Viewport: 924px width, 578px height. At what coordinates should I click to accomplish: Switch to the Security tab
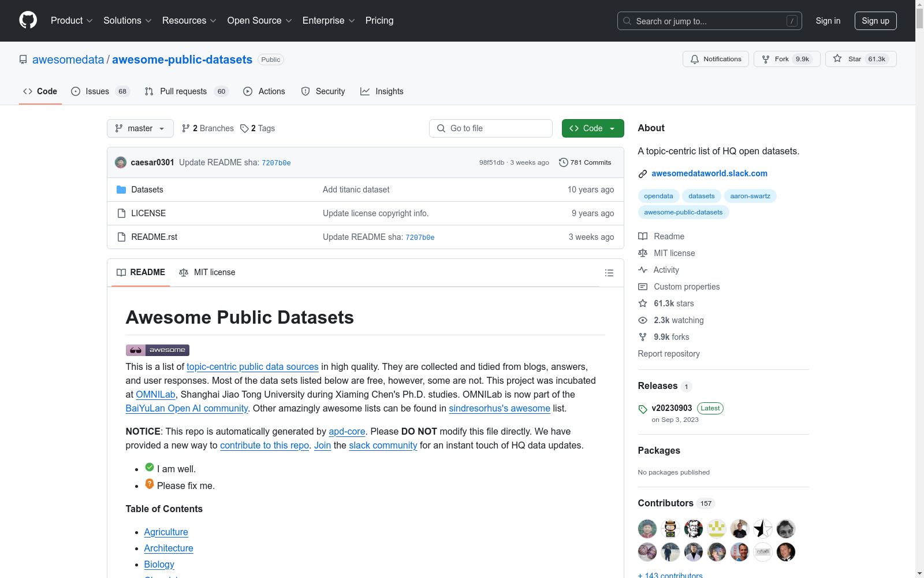point(323,91)
